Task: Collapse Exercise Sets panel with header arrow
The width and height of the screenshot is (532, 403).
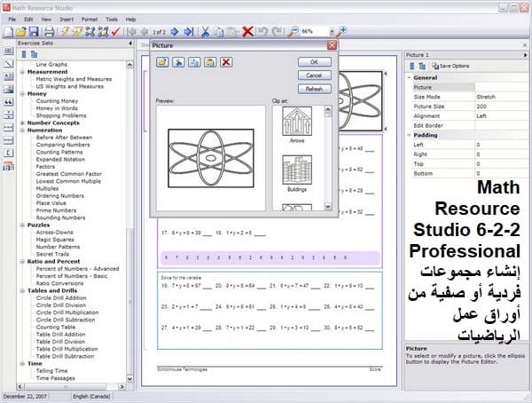Action: (130, 43)
